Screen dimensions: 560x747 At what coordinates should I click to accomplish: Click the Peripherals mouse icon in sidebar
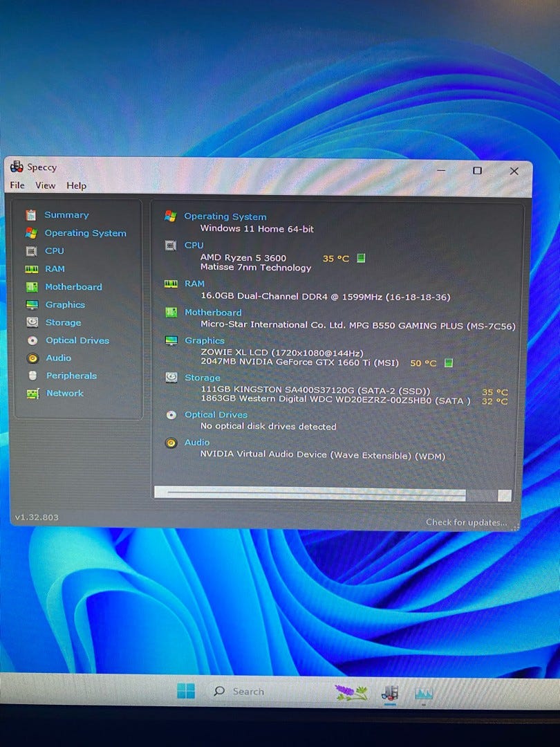[33, 376]
